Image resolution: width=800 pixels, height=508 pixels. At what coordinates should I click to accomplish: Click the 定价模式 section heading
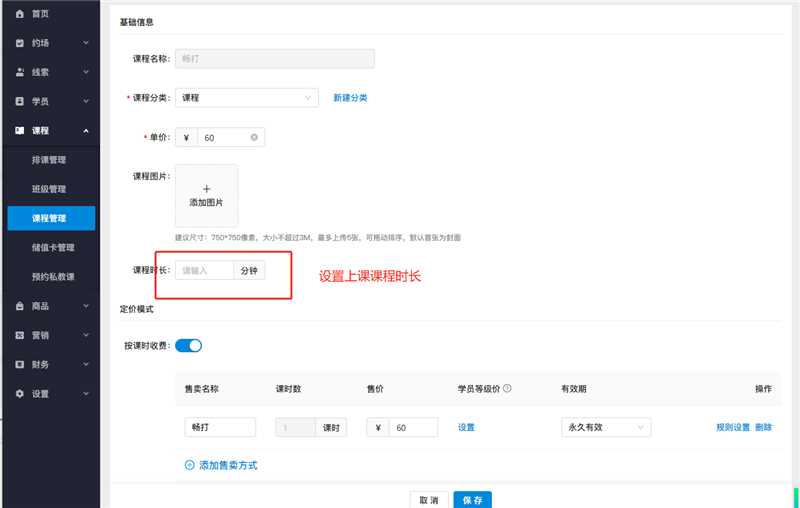coord(137,309)
